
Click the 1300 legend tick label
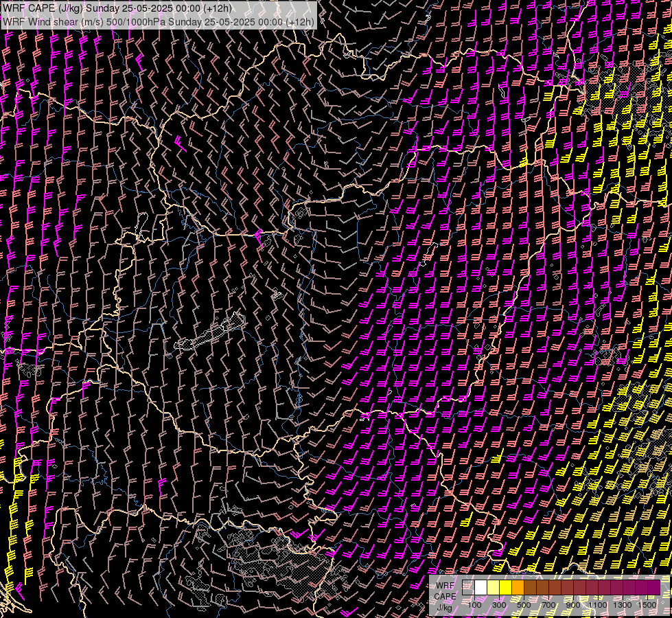623,605
